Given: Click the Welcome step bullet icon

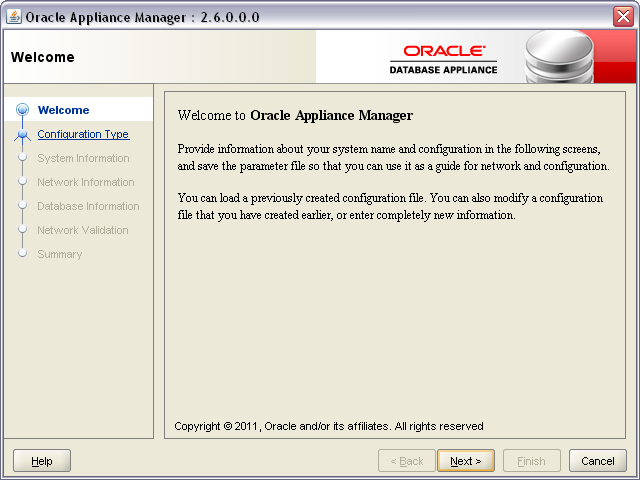Looking at the screenshot, I should (x=22, y=109).
